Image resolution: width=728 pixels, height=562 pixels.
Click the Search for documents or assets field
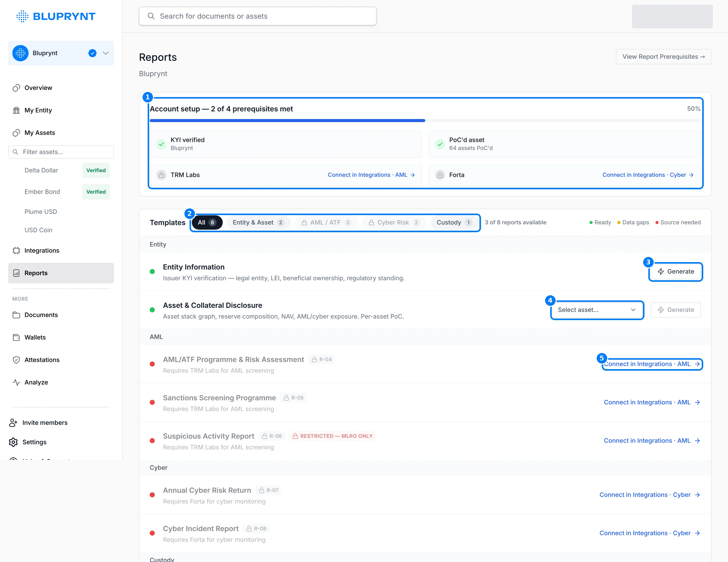258,16
